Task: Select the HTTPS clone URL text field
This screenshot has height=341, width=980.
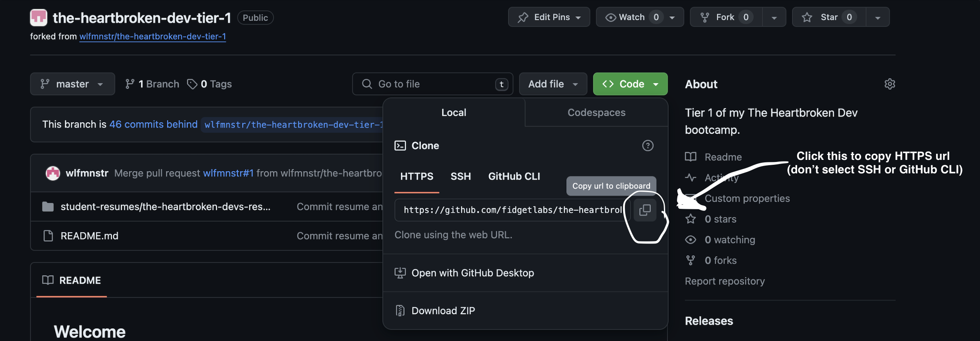Action: (x=512, y=210)
